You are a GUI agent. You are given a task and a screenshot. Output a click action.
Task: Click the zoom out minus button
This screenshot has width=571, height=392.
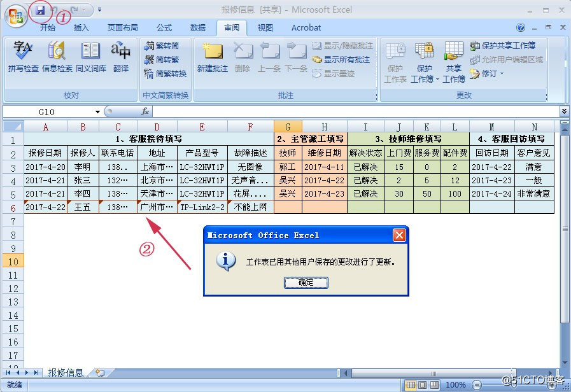point(476,384)
